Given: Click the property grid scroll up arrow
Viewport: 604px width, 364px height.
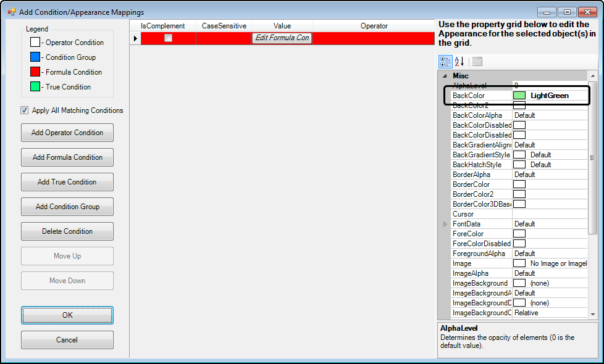Looking at the screenshot, I should (592, 76).
